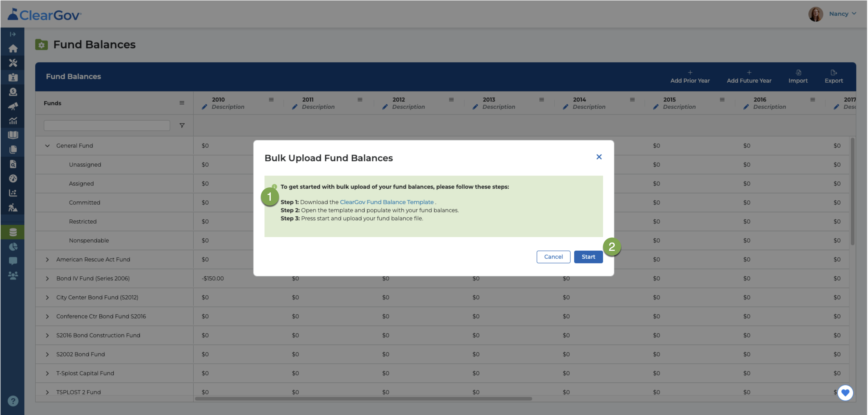Click the tools wrench sidebar icon
This screenshot has height=415, width=868.
point(13,63)
